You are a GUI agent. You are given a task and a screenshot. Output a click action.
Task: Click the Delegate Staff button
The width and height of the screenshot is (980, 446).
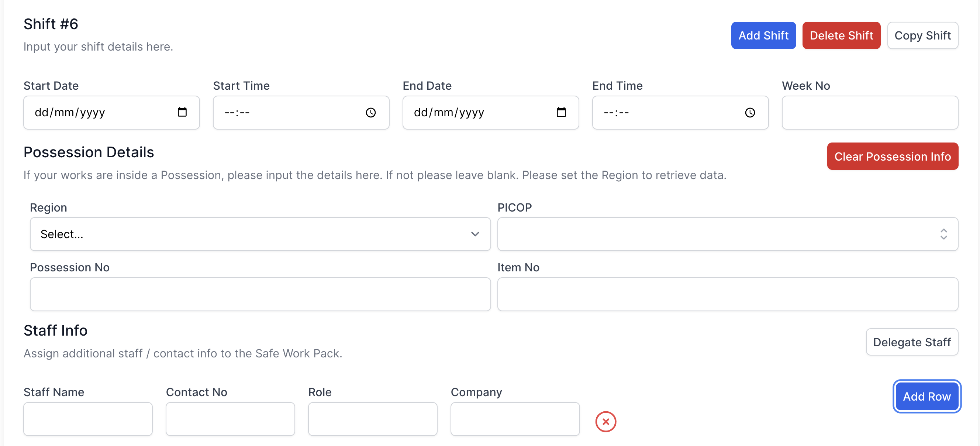point(911,342)
